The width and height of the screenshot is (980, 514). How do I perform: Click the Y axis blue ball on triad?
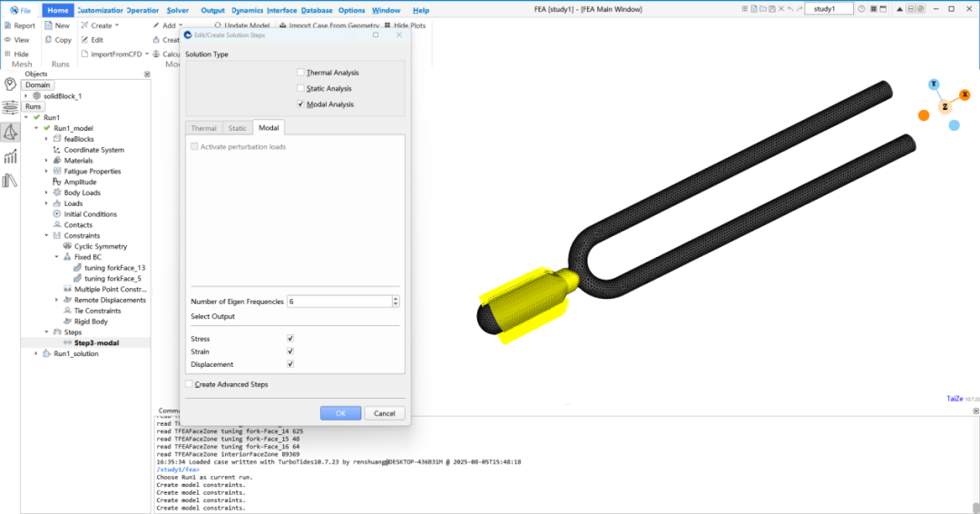point(934,84)
